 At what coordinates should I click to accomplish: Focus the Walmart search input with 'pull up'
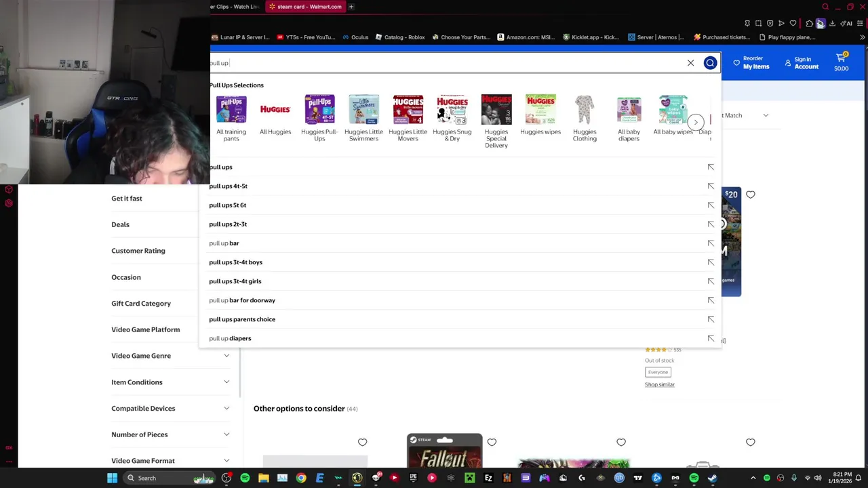(x=448, y=63)
